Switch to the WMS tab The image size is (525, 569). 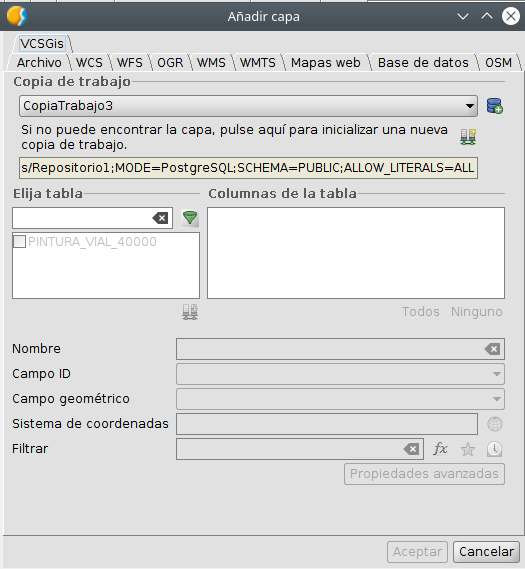pos(211,62)
